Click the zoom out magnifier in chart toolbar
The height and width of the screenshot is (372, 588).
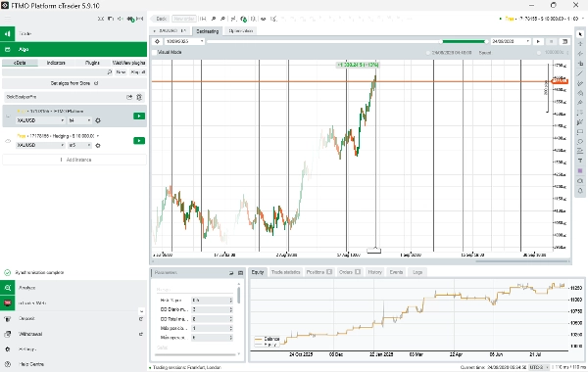coord(222,19)
